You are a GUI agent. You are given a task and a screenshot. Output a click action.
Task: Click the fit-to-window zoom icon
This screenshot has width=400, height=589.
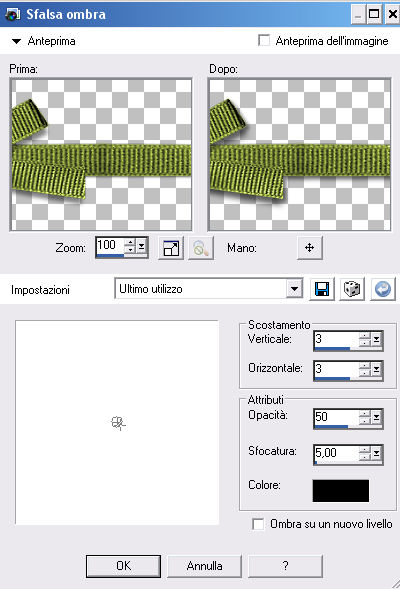(171, 248)
